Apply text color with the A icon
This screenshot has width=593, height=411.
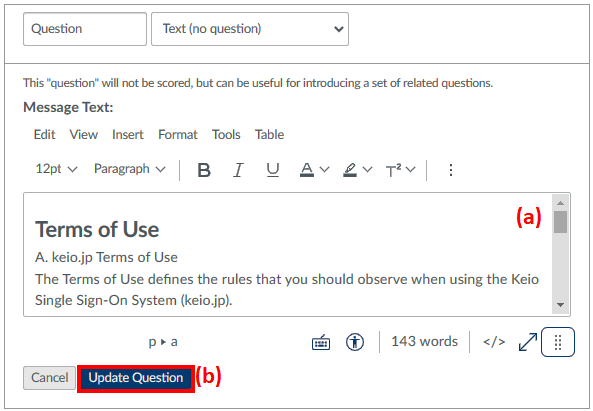pos(307,170)
